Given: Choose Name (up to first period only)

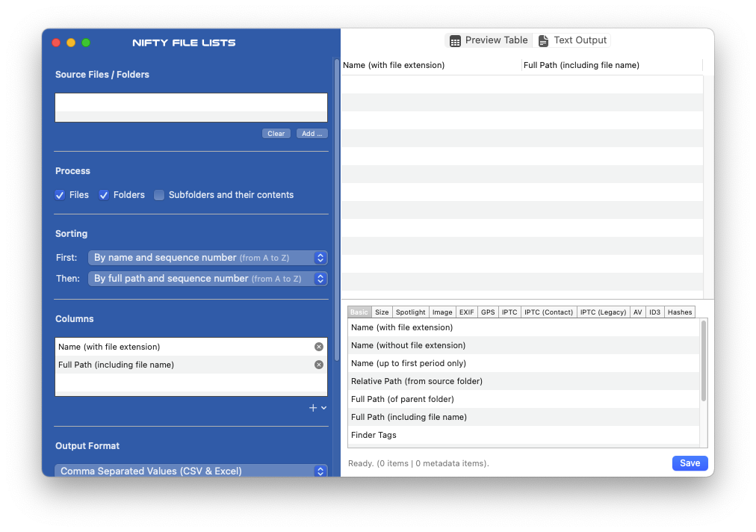Looking at the screenshot, I should 524,363.
